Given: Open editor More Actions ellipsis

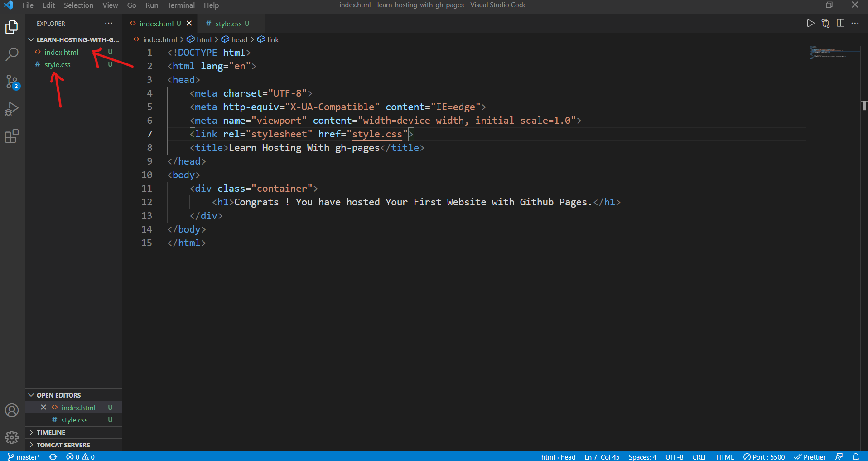Looking at the screenshot, I should pyautogui.click(x=855, y=23).
